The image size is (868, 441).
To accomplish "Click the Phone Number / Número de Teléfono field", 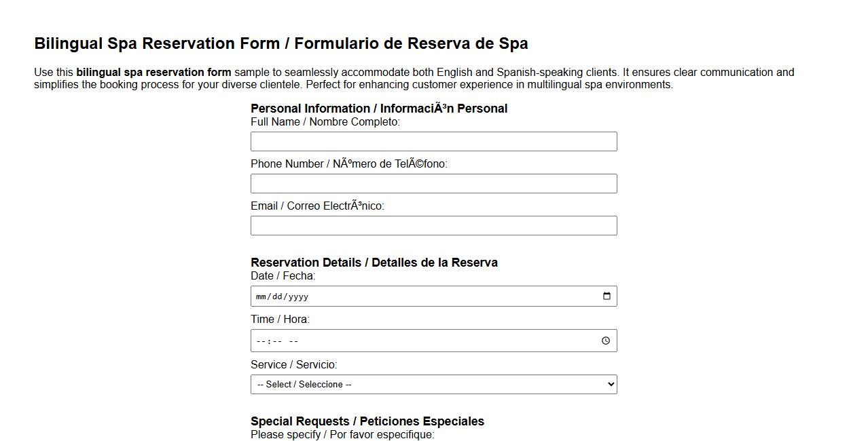I will click(x=434, y=183).
